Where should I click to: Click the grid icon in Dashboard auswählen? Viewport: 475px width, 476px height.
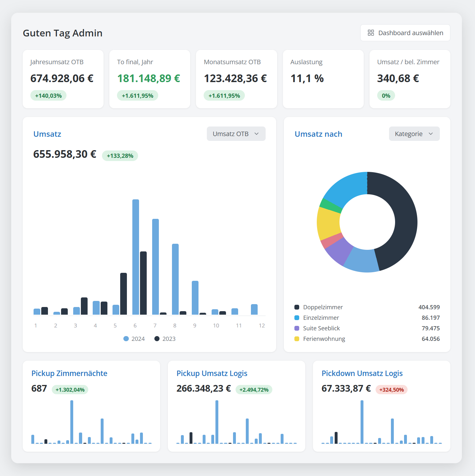371,33
